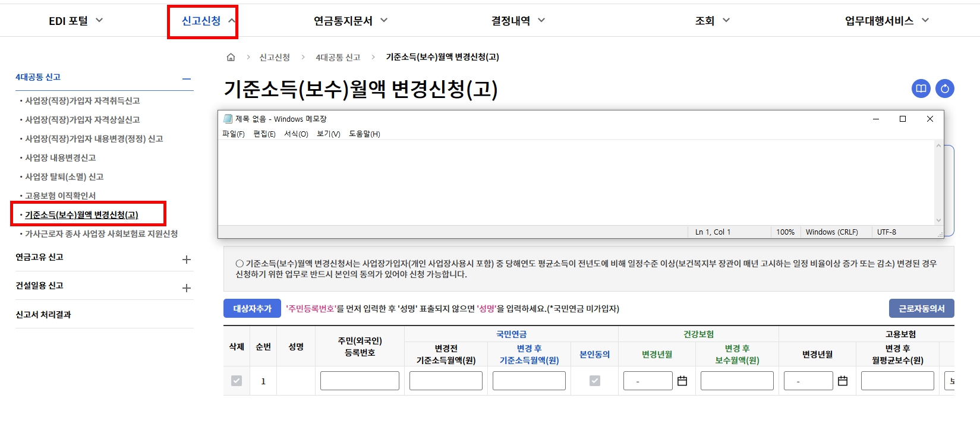The image size is (980, 433).
Task: Open Notepad 편집(E) menu
Action: (264, 134)
